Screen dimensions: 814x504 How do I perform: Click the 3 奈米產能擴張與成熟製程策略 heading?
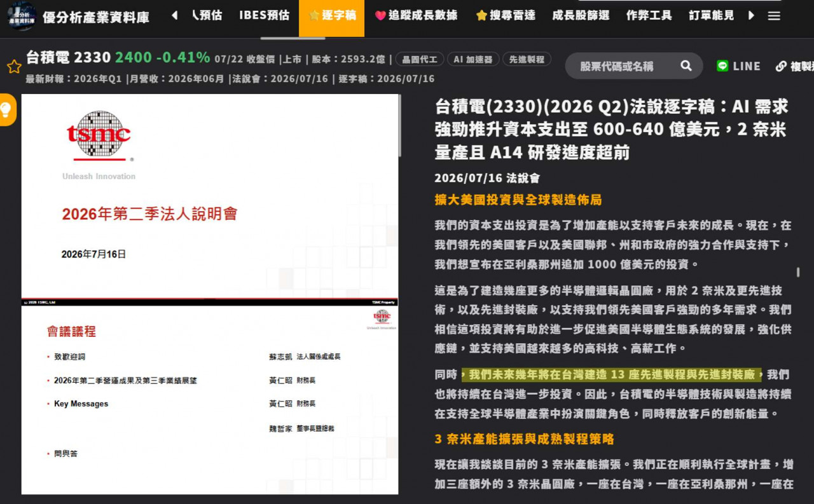pos(524,439)
